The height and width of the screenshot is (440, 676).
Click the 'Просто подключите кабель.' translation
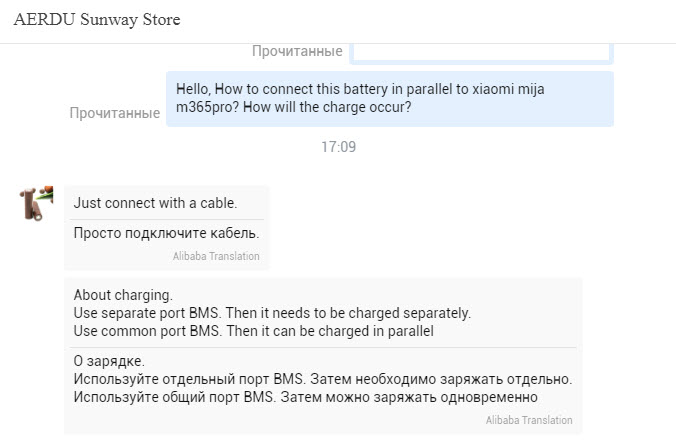point(166,234)
